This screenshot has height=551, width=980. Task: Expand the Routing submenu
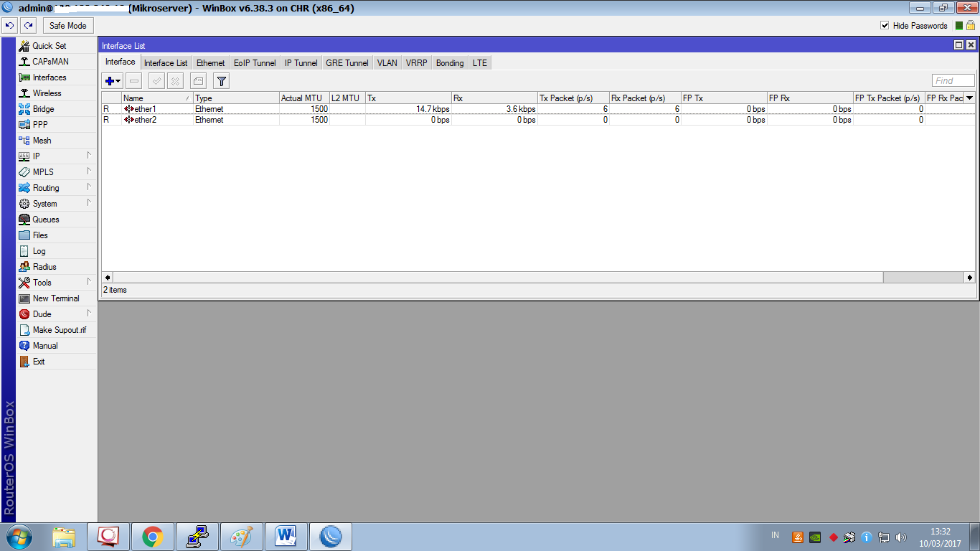click(x=56, y=188)
